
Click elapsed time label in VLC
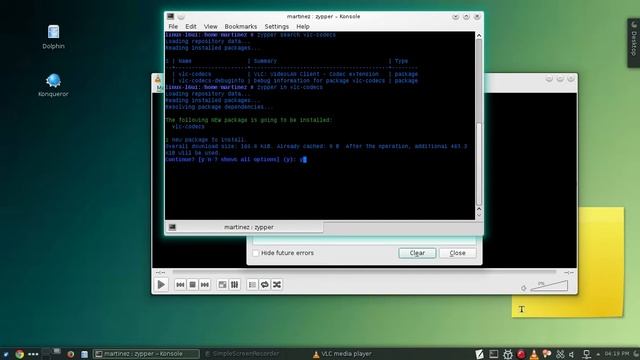coord(160,272)
